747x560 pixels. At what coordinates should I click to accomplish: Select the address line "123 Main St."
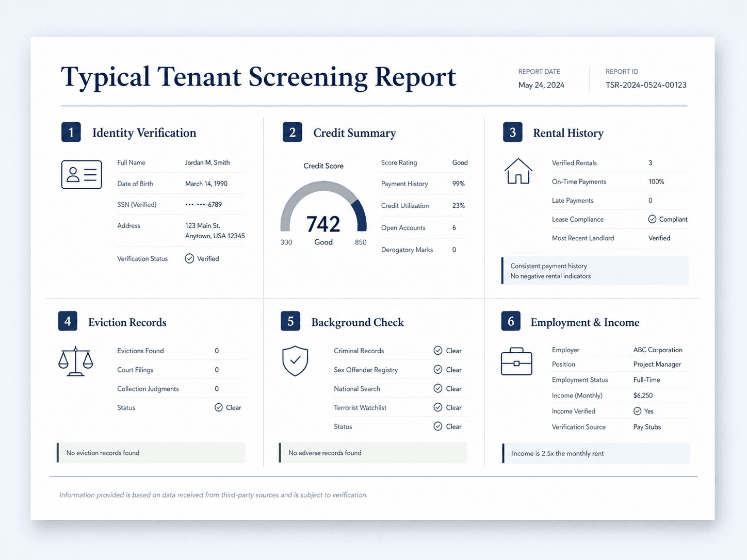[203, 225]
